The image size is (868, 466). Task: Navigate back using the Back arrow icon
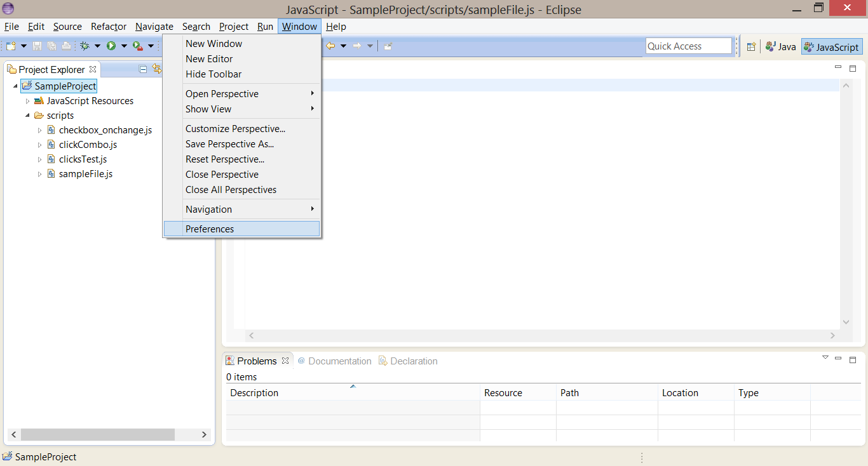click(330, 46)
